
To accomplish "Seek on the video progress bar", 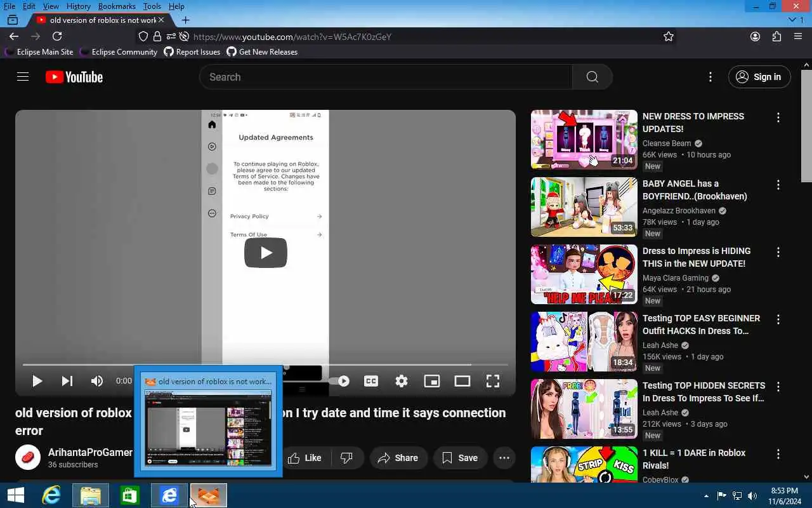I will coord(265,364).
